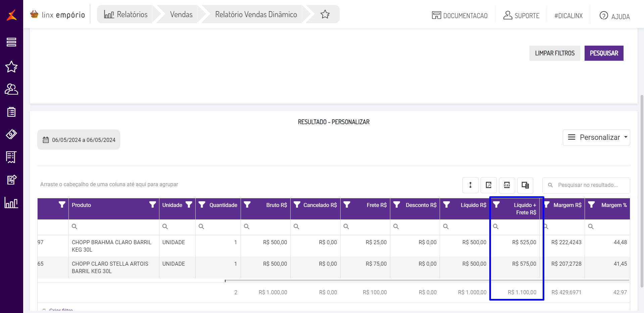Click the sidebar people icon

[11, 89]
